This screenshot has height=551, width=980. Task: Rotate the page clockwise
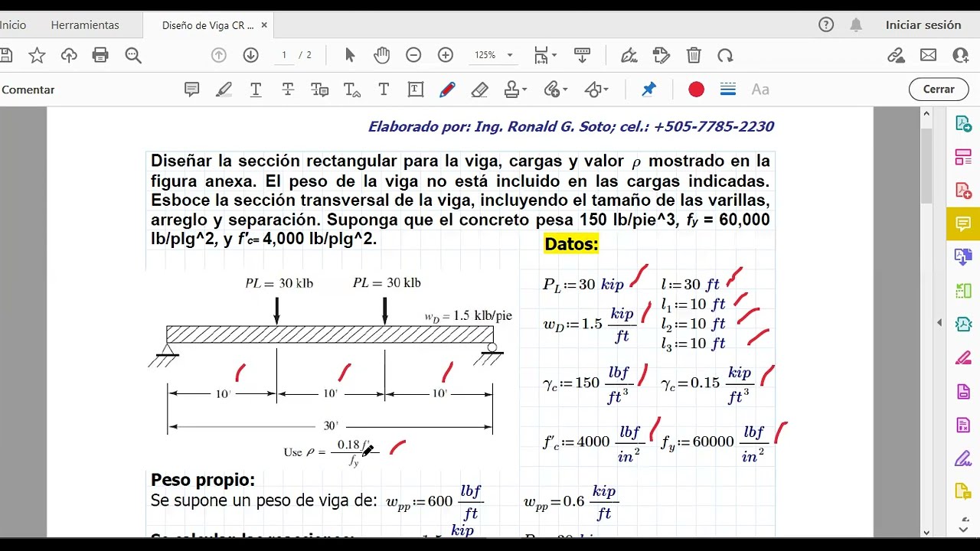pos(725,55)
